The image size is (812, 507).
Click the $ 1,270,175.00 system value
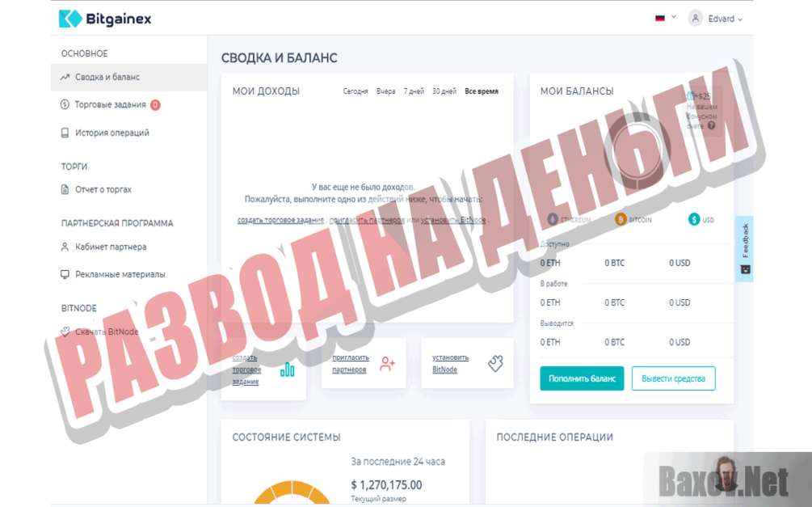click(x=386, y=484)
